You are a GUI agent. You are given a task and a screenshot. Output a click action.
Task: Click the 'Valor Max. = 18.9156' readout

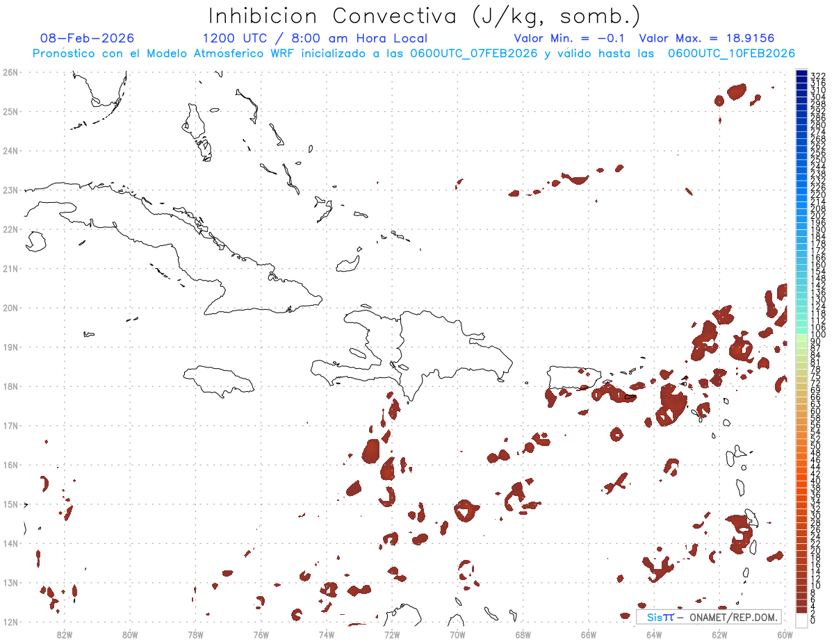[707, 38]
